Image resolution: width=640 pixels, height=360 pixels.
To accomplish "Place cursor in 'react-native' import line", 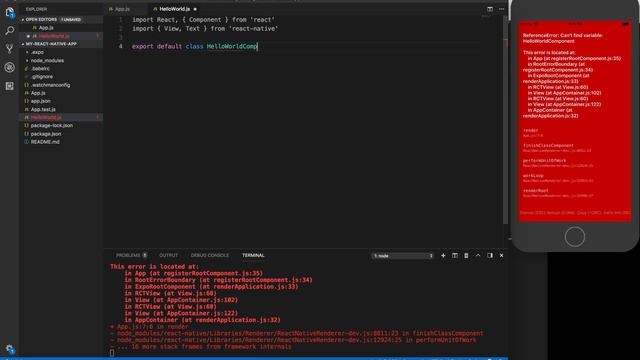I will [x=205, y=29].
